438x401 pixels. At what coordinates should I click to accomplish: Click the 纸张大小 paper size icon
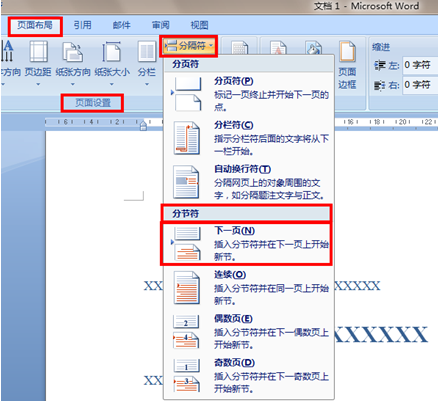click(112, 52)
